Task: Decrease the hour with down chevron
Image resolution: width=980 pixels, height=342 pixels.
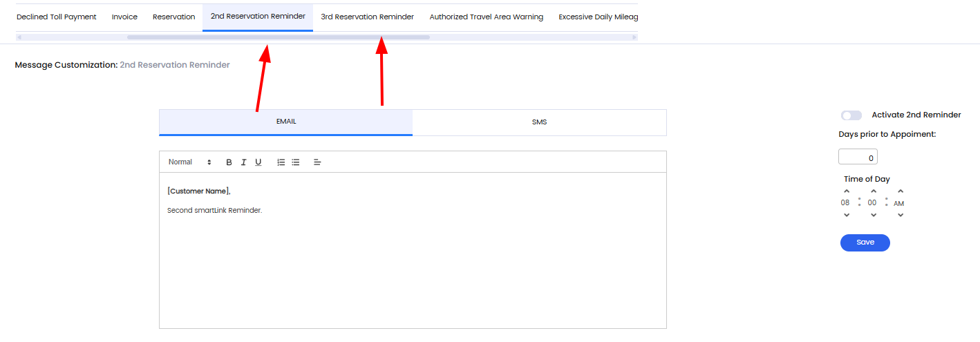Action: pyautogui.click(x=847, y=215)
